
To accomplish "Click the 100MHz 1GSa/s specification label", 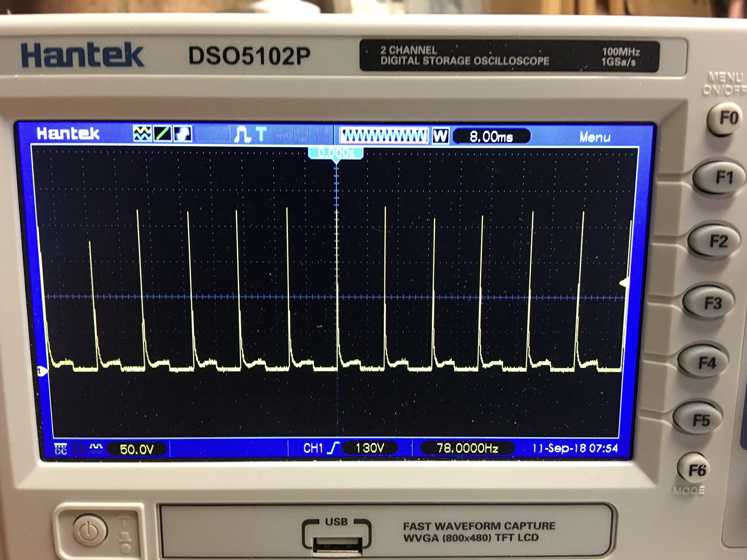I will point(621,57).
